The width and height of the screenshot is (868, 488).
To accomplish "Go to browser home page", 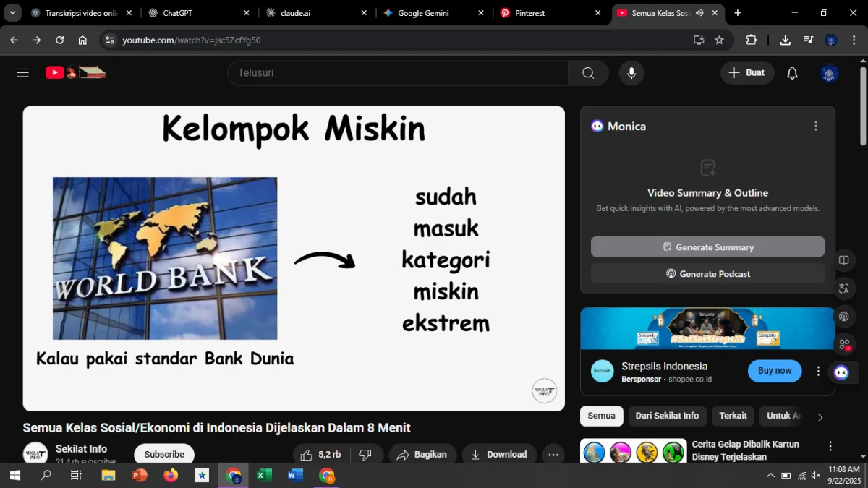I will tap(82, 40).
